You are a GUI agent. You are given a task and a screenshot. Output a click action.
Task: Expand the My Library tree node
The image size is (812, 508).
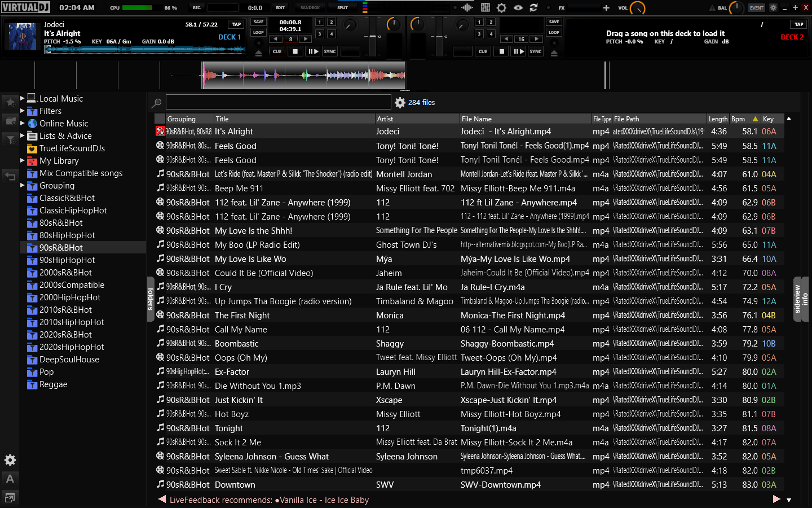click(x=23, y=160)
